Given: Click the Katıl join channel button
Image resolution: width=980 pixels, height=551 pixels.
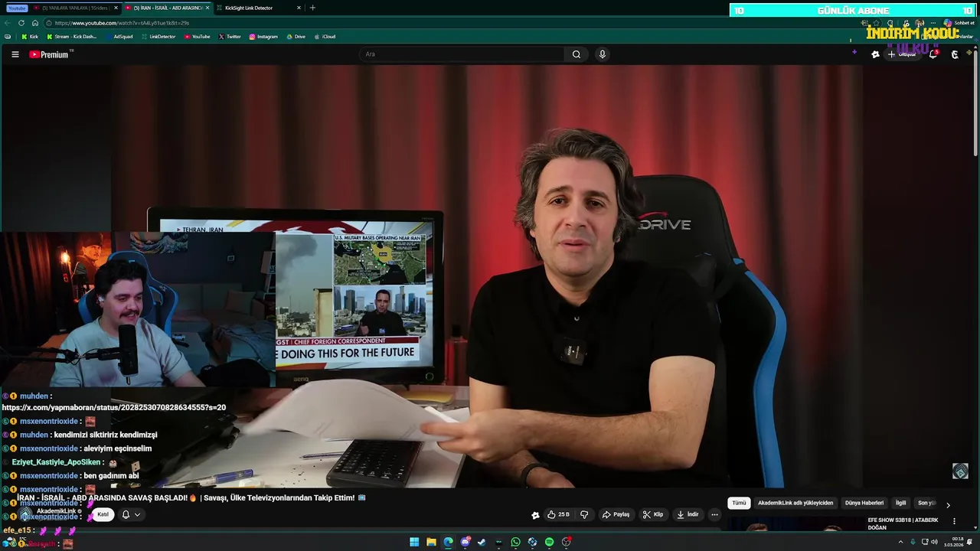Looking at the screenshot, I should pyautogui.click(x=103, y=514).
